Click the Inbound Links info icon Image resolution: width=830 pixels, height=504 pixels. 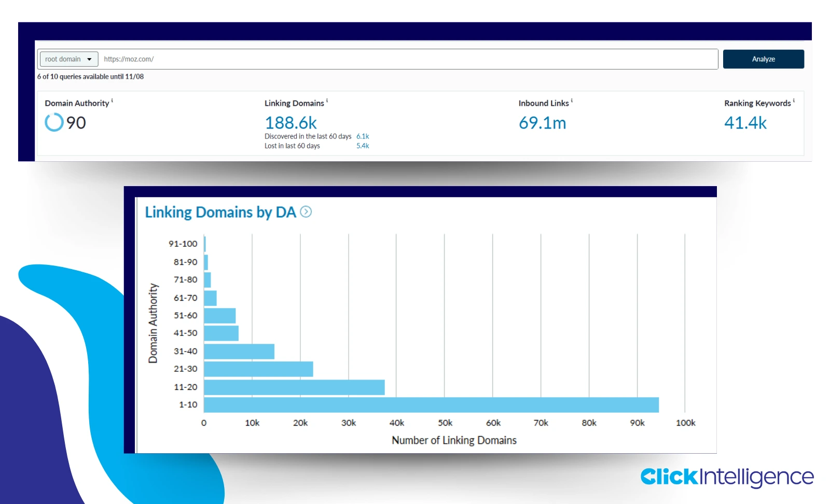(571, 100)
